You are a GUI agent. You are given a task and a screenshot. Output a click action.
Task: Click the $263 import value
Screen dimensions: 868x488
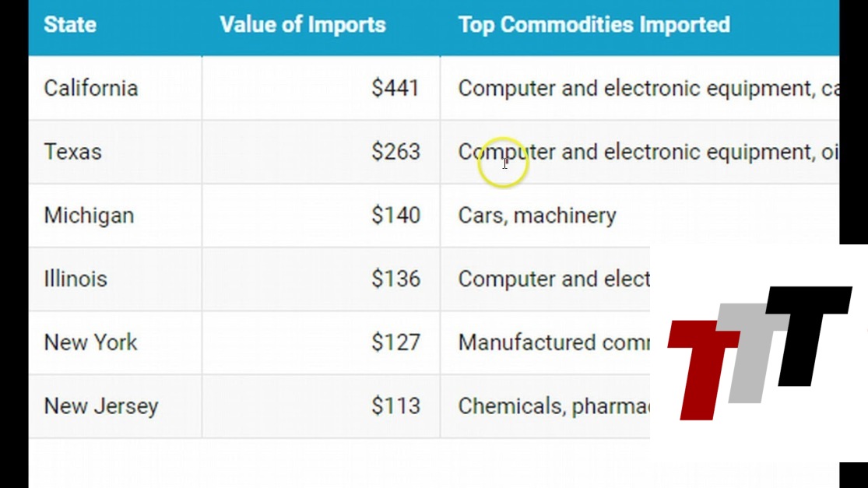pyautogui.click(x=395, y=152)
